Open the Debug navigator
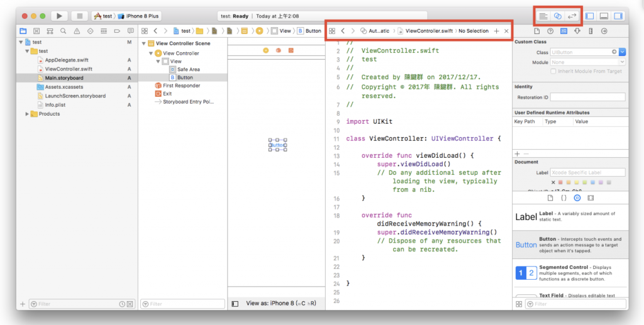This screenshot has height=325, width=644. [x=104, y=31]
